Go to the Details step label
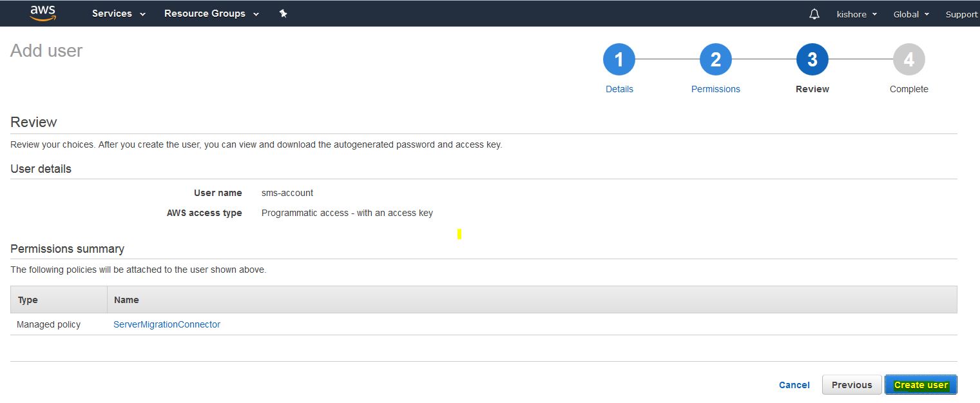The image size is (980, 403). pos(619,89)
